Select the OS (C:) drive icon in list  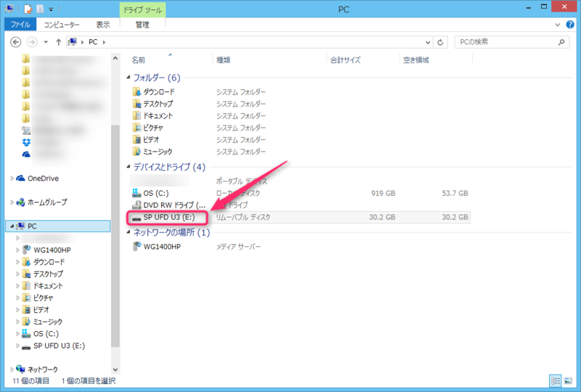click(x=137, y=192)
